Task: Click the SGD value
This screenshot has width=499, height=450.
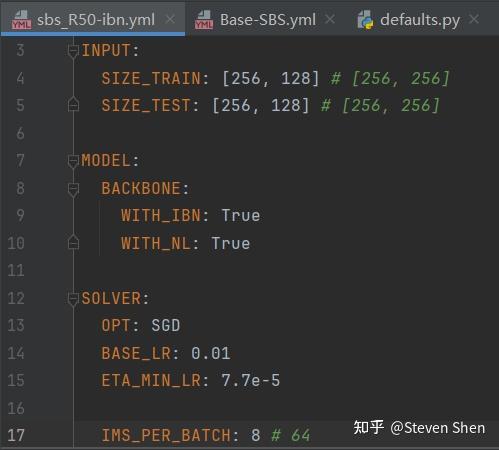Action: tap(166, 325)
